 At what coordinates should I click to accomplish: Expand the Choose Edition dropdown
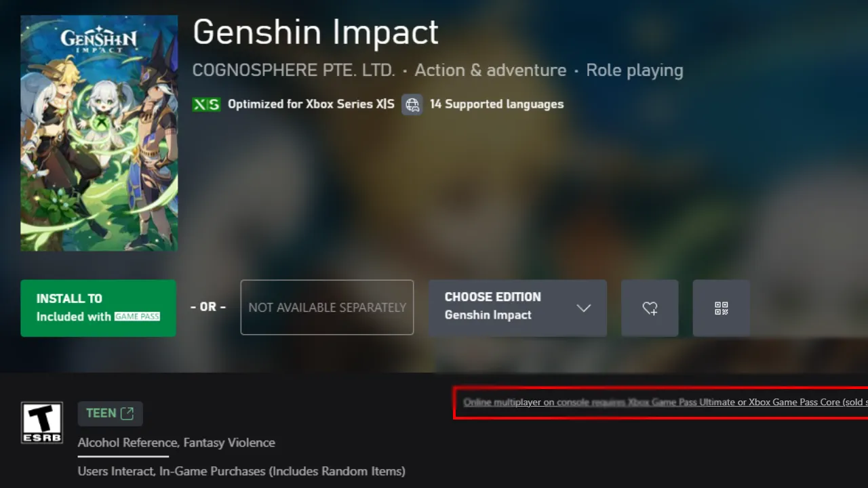[x=517, y=308]
